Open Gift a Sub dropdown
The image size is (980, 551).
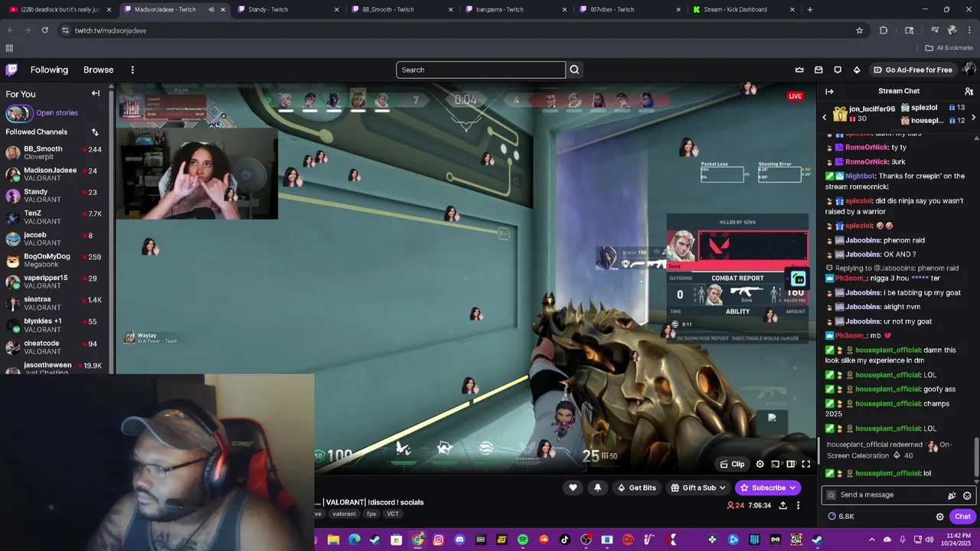(697, 487)
